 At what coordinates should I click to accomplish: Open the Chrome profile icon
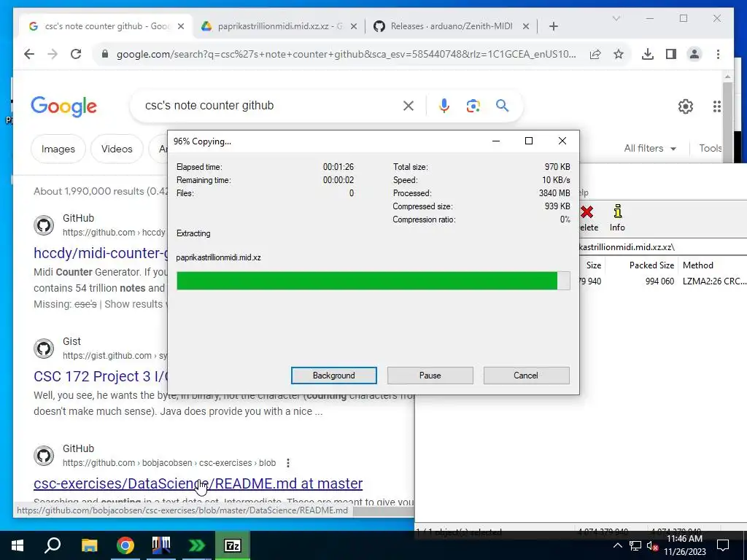694,54
